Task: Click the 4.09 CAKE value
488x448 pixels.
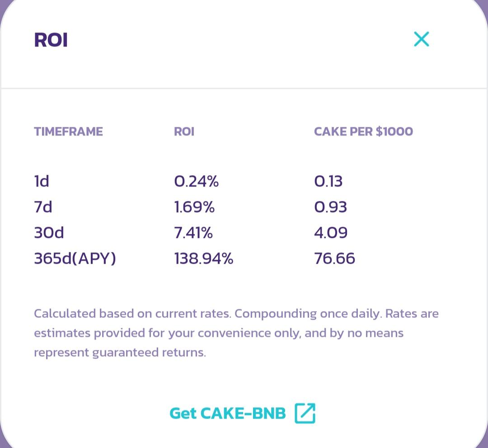Action: [x=331, y=233]
